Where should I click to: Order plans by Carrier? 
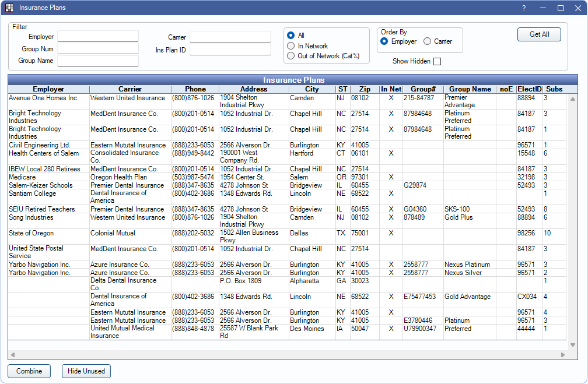tap(428, 41)
